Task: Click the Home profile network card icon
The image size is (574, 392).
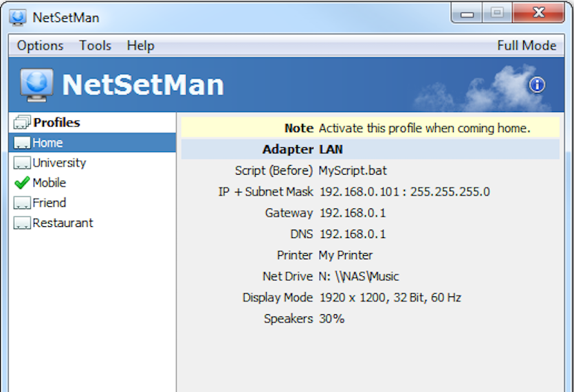Action: [x=22, y=143]
